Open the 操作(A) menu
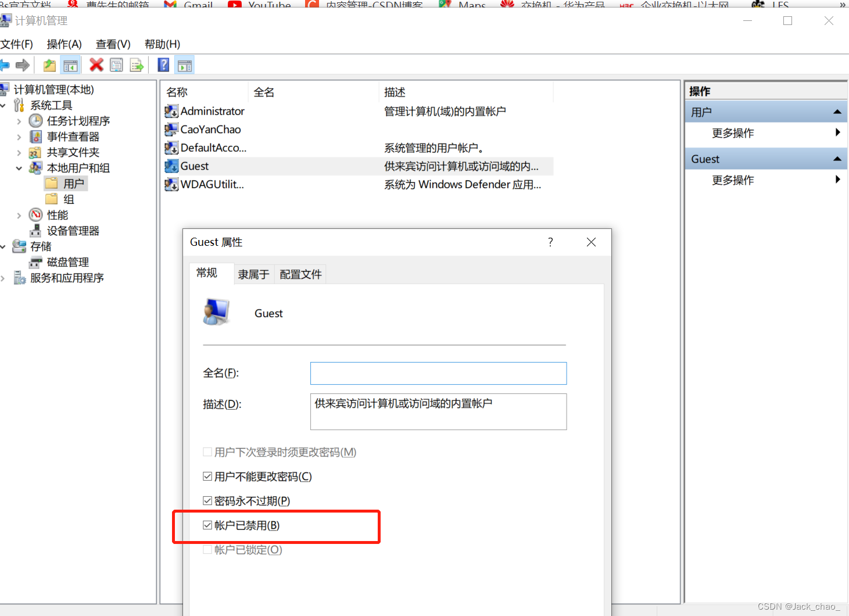The width and height of the screenshot is (849, 616). pyautogui.click(x=64, y=44)
